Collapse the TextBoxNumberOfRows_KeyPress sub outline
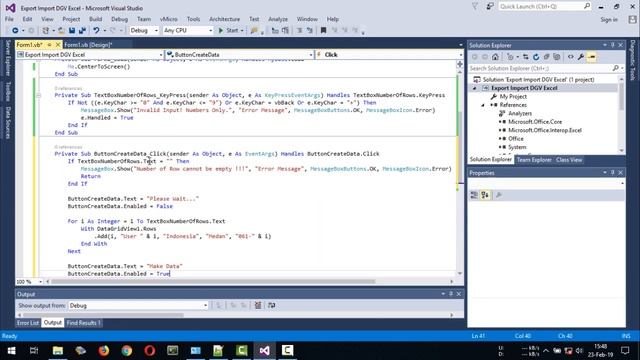 [38, 95]
